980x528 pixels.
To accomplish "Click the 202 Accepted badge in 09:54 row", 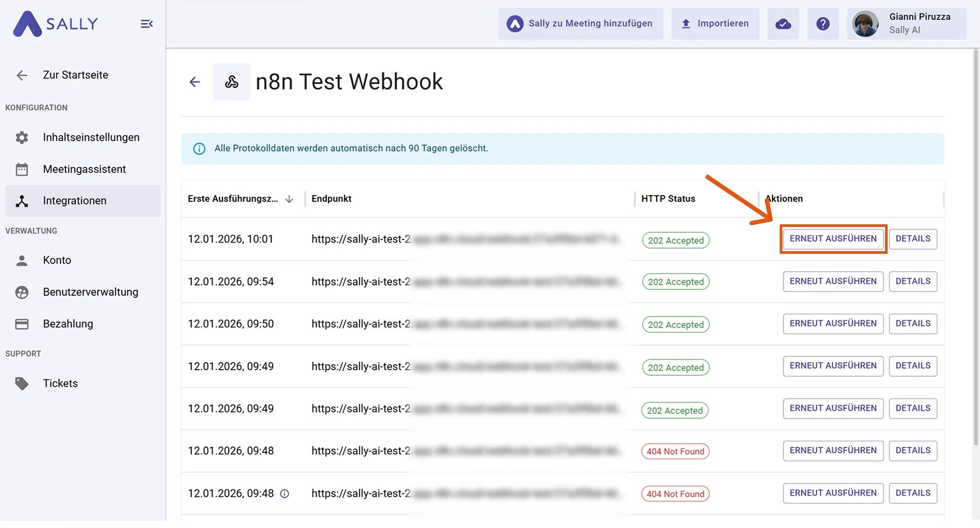I will pyautogui.click(x=676, y=282).
